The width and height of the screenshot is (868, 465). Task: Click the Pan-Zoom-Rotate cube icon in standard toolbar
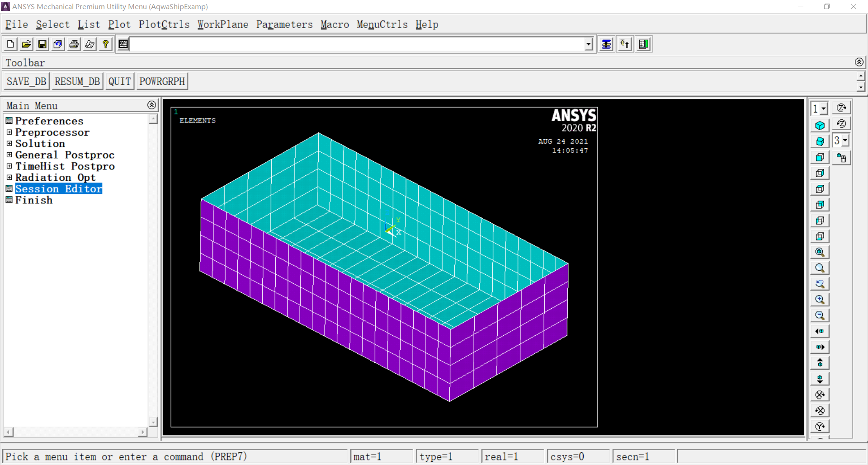(x=58, y=44)
